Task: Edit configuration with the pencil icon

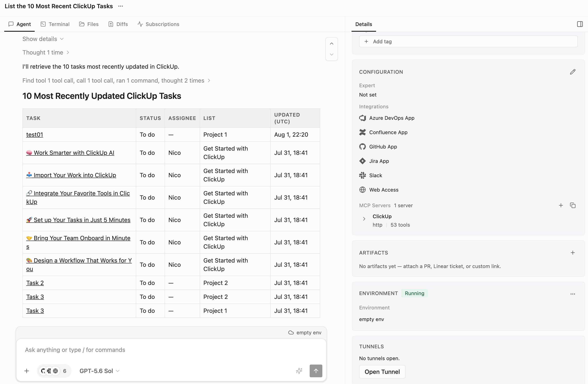Action: (x=573, y=72)
